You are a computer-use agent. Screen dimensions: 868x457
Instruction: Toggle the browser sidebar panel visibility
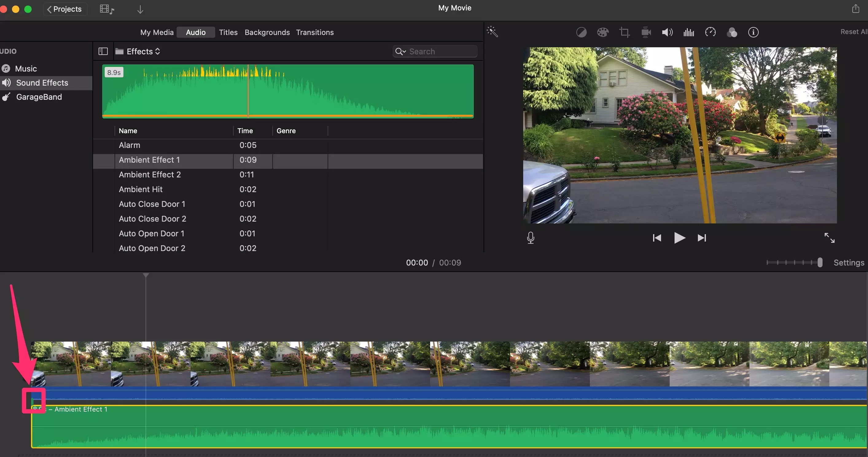[103, 51]
